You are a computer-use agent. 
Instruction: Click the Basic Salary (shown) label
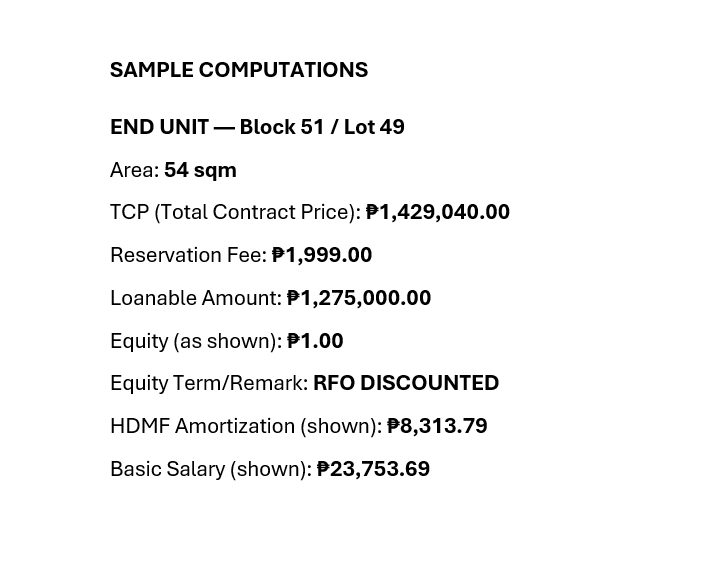[211, 469]
